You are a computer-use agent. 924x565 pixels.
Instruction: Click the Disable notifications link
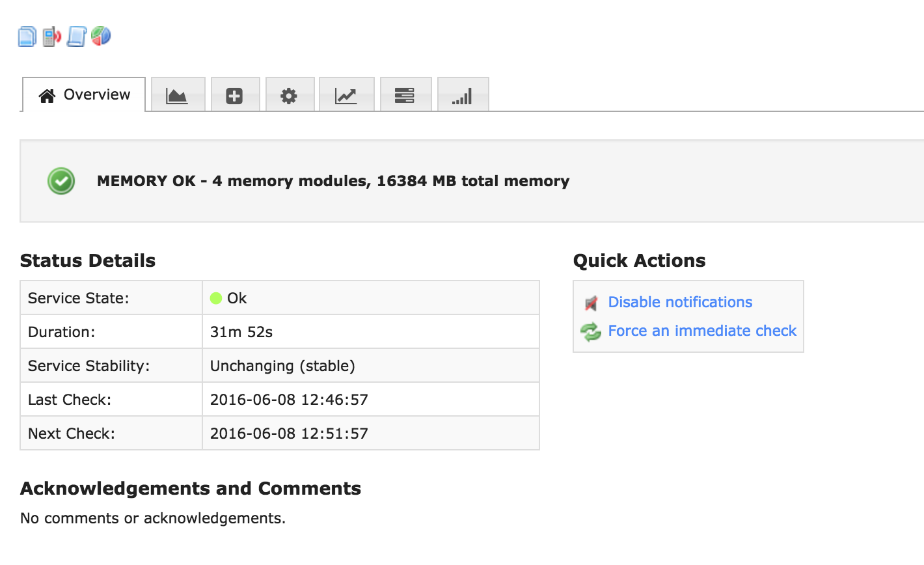tap(680, 302)
